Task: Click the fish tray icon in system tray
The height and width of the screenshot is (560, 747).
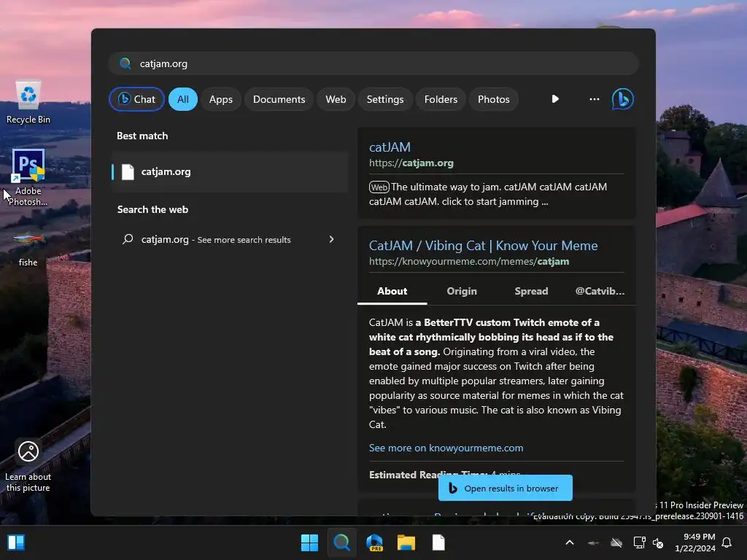Action: 593,542
